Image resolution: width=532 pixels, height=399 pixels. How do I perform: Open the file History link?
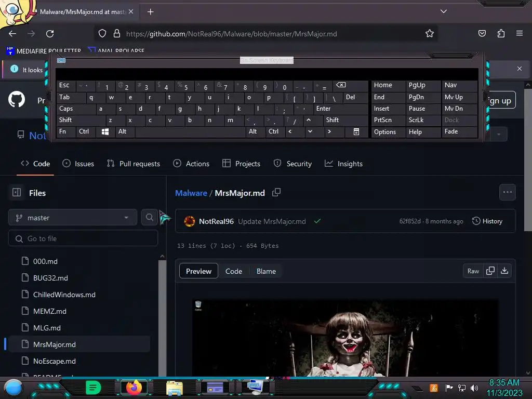click(x=487, y=221)
